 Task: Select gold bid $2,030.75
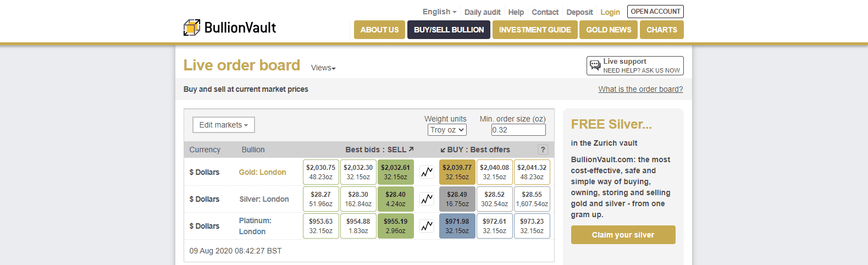point(321,172)
